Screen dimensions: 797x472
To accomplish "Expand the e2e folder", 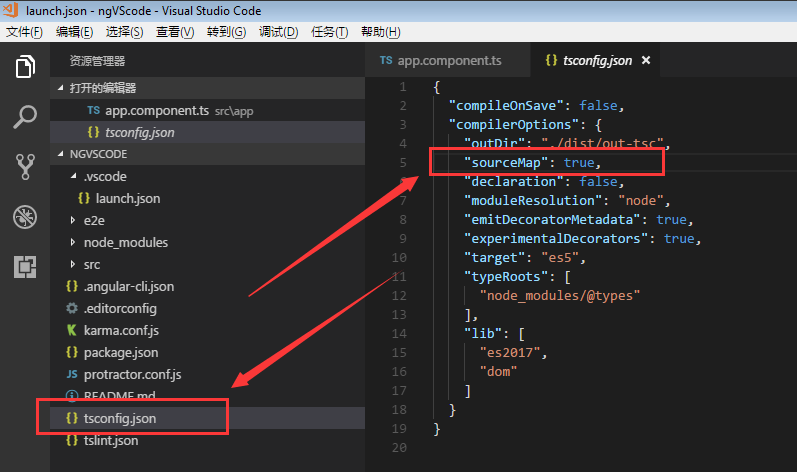I will tap(207, 221).
